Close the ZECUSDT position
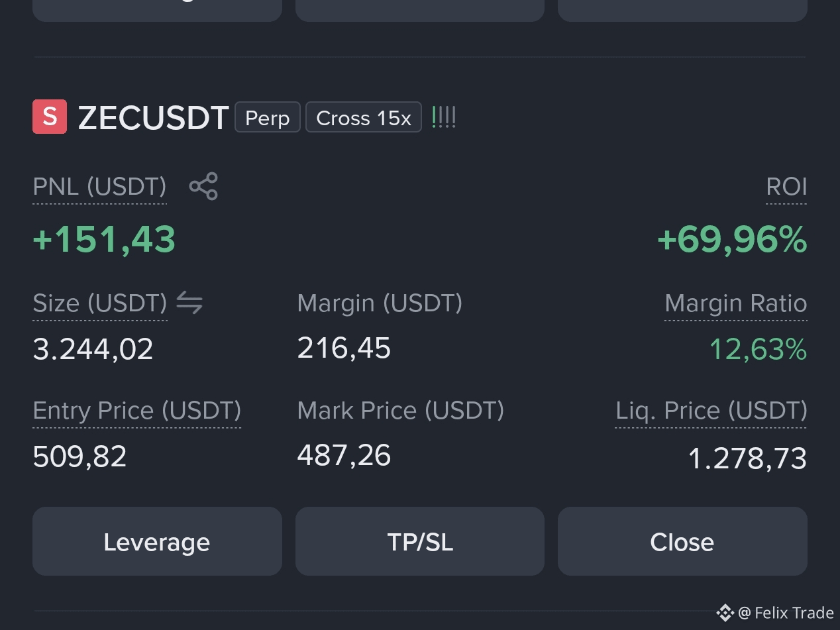 coord(682,541)
